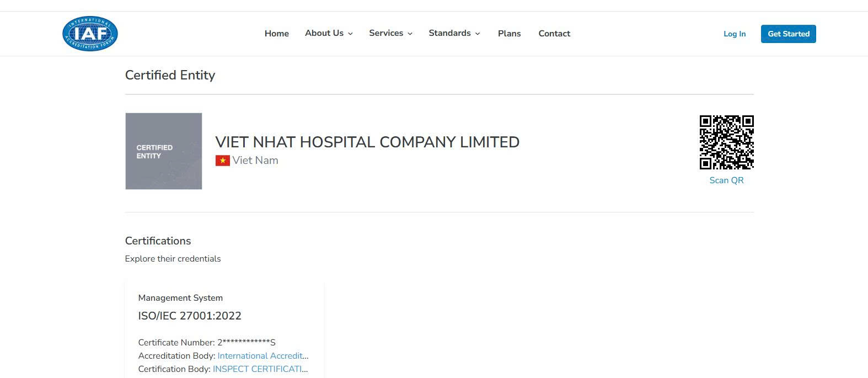Expand the About Us dropdown chevron

(350, 34)
